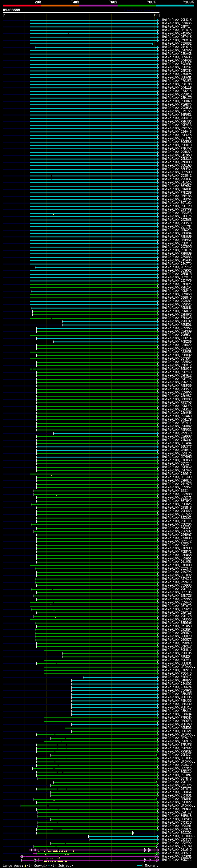
Task: Click the white query sequence bar
Action: click(81, 12)
